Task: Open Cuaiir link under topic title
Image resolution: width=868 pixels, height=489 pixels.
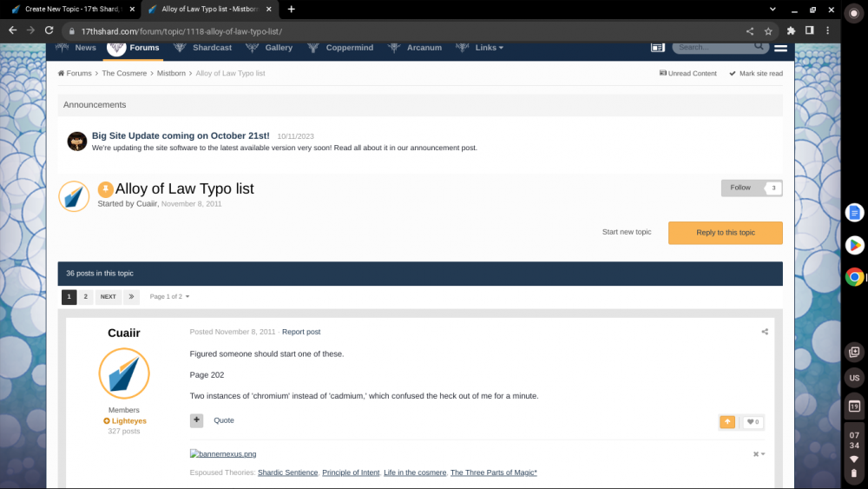Action: (147, 204)
